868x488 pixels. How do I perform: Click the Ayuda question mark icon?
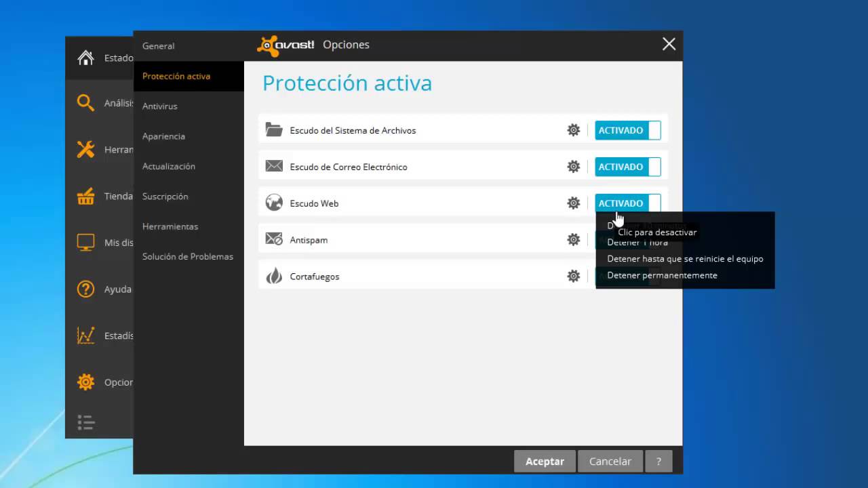(x=85, y=289)
